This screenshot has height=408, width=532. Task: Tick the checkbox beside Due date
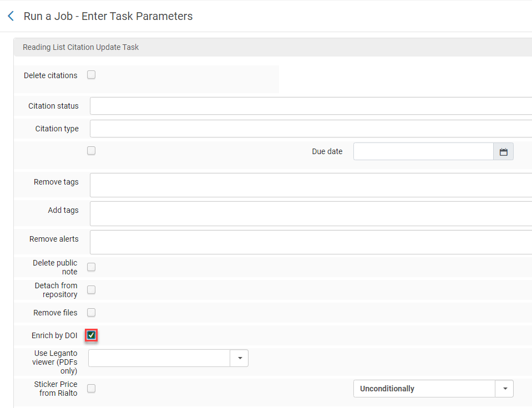[x=92, y=151]
